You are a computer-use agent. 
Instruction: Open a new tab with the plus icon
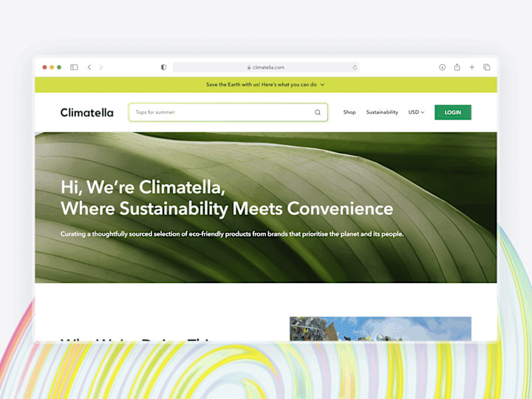(471, 67)
